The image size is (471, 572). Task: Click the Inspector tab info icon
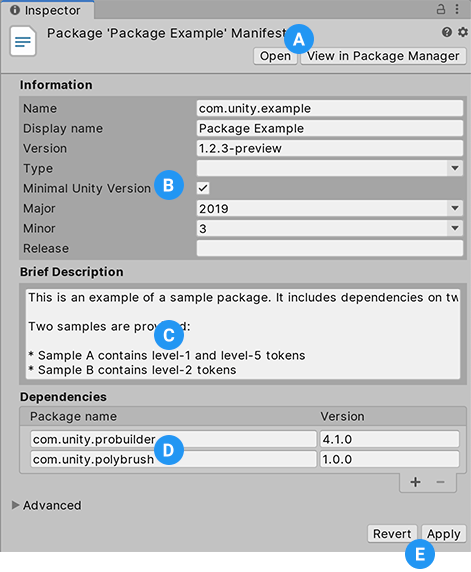(15, 10)
